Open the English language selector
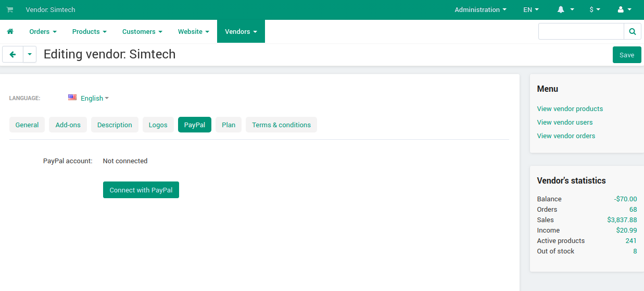644x291 pixels. point(95,98)
